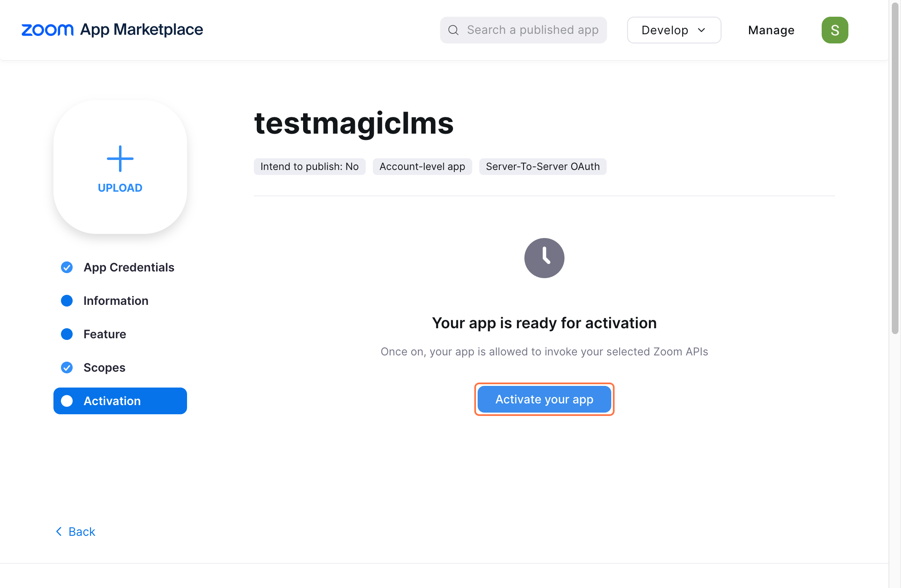Image resolution: width=901 pixels, height=588 pixels.
Task: Click the Account-level app tag
Action: pos(422,167)
